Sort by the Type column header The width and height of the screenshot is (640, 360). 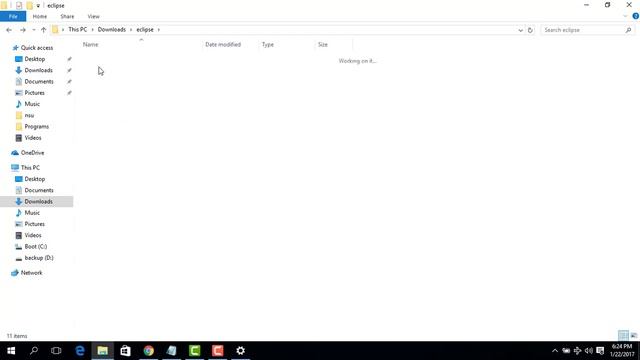[x=268, y=44]
